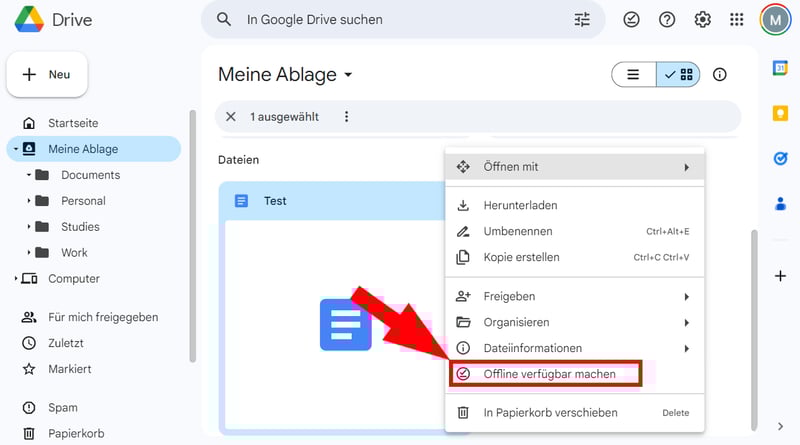Open Google Tasks in side panel
The height and width of the screenshot is (445, 800).
(x=780, y=158)
